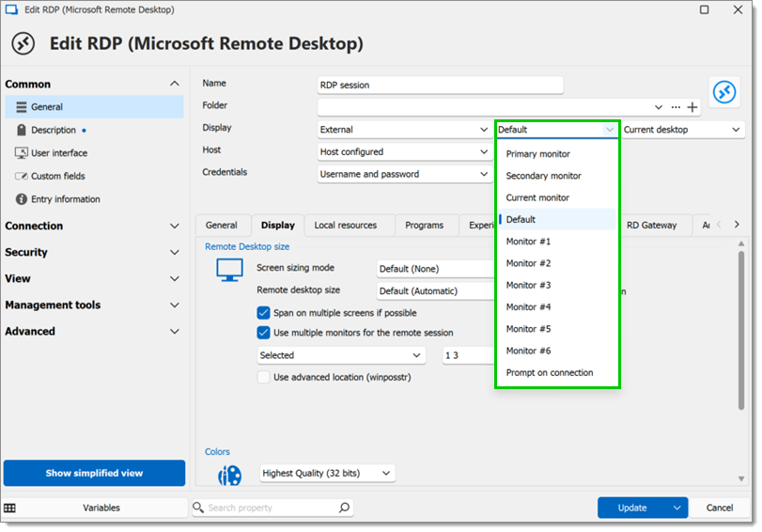Open the Current desktop dropdown

[x=682, y=130]
